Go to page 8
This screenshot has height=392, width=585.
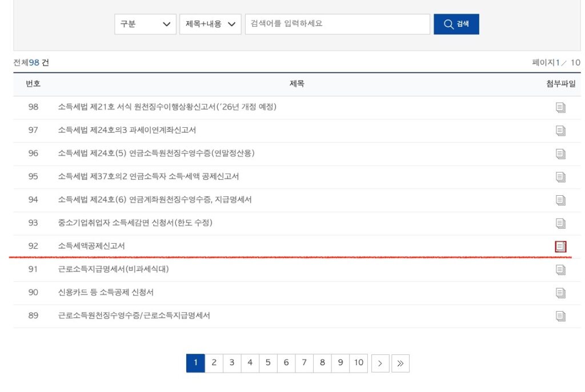[x=322, y=363]
